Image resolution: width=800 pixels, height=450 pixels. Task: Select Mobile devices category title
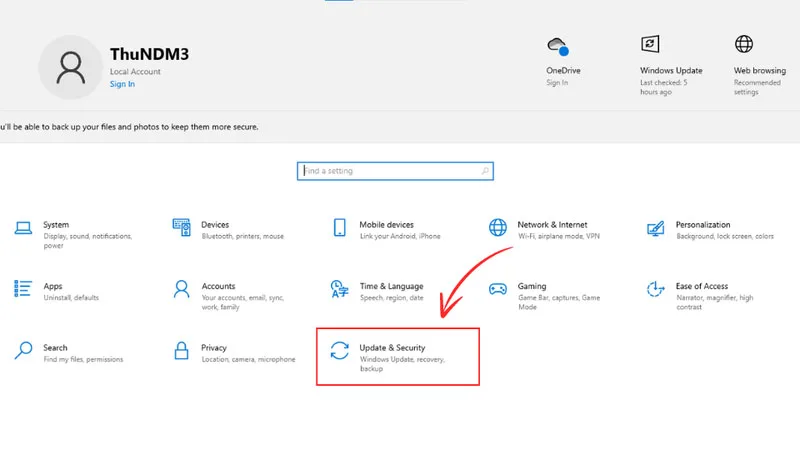coord(386,224)
